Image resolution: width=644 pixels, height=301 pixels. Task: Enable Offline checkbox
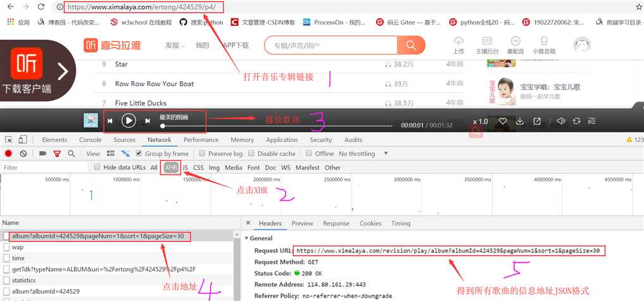(309, 153)
